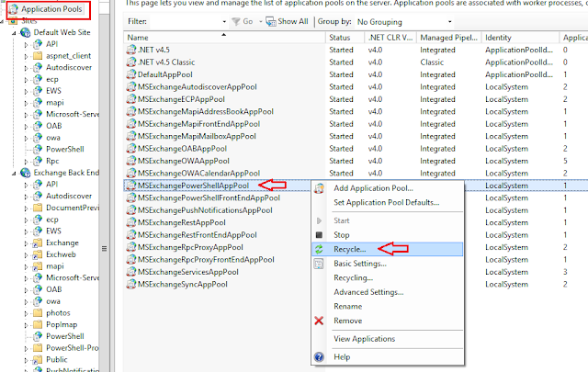
Task: Click the Exchweb virtual directory icon
Action: click(x=38, y=254)
